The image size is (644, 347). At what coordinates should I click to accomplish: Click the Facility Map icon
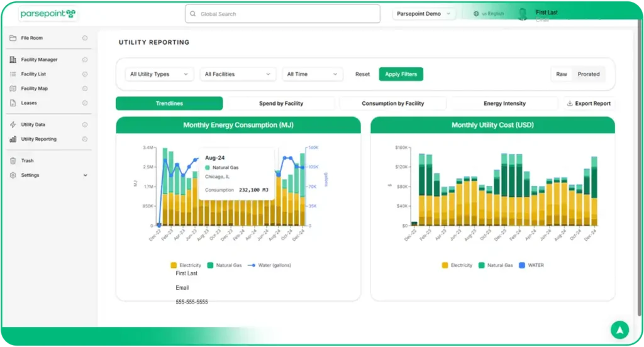click(13, 89)
